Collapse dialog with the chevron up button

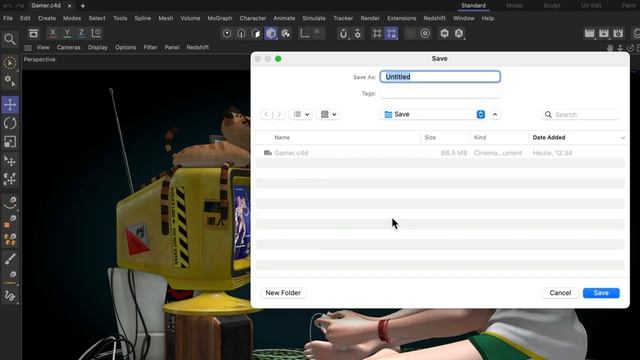[x=495, y=114]
